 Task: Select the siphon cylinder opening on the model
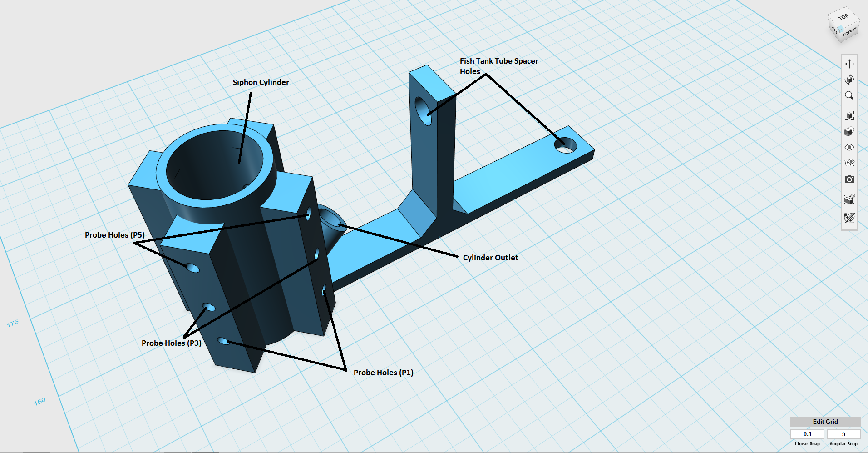(216, 166)
